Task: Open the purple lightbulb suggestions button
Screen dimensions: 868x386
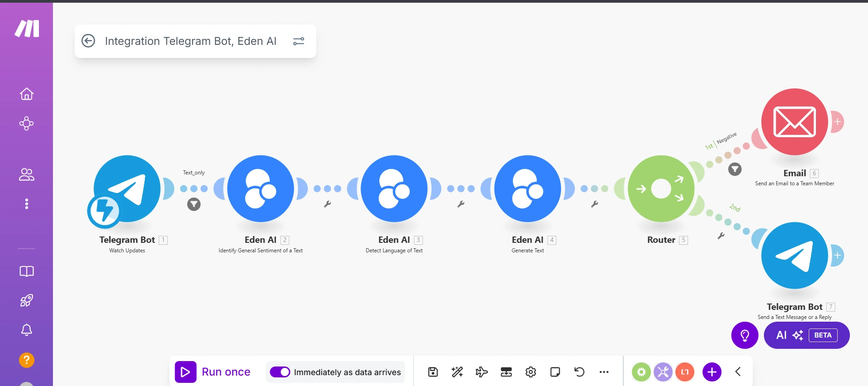Action: (745, 335)
